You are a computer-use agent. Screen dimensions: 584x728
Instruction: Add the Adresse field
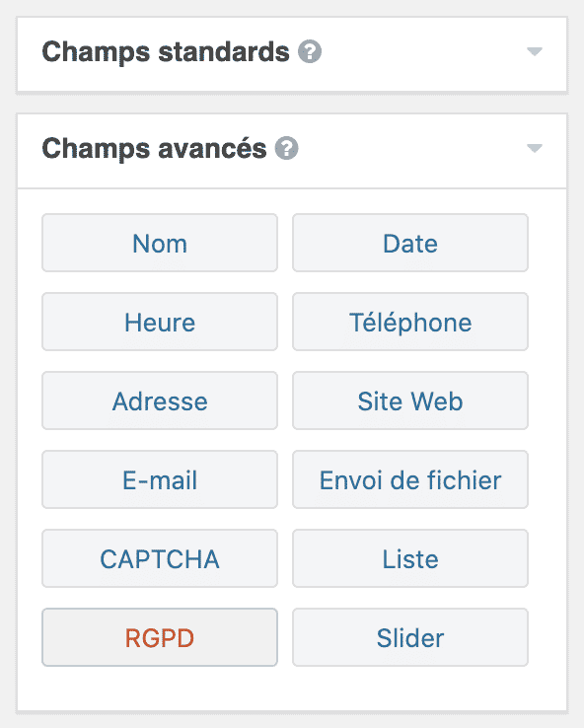(160, 400)
